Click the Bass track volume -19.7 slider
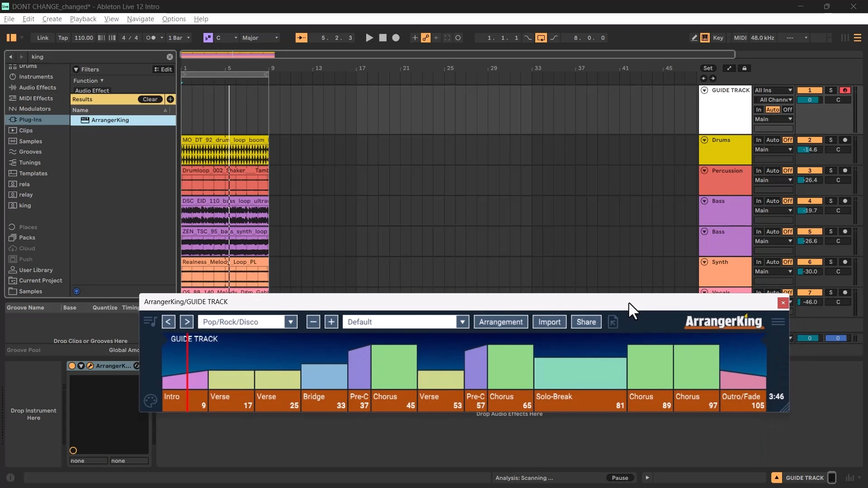The height and width of the screenshot is (488, 868). [810, 211]
